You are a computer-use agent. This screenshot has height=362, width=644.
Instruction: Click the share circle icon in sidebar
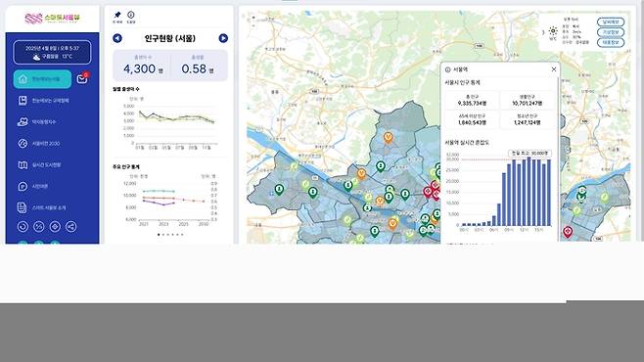pos(70,227)
